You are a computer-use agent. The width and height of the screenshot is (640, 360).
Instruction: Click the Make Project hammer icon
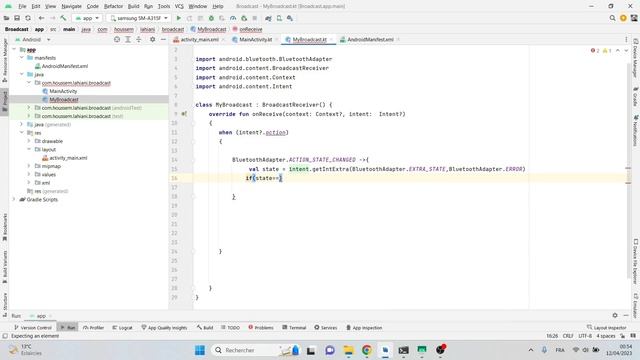click(63, 18)
